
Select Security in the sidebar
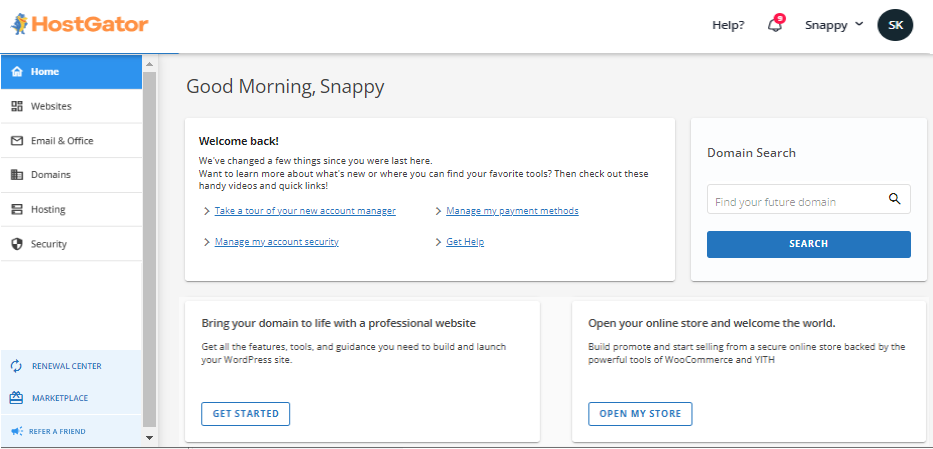pyautogui.click(x=71, y=244)
